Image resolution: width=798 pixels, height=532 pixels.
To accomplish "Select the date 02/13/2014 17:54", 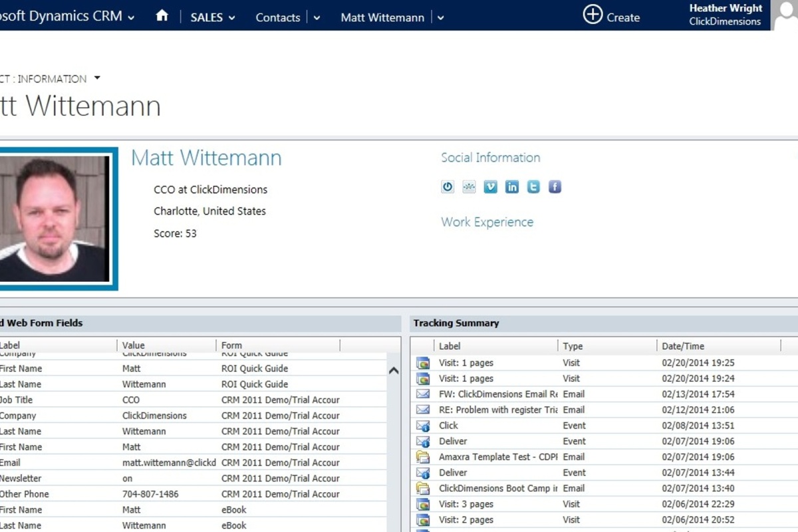I will 698,394.
